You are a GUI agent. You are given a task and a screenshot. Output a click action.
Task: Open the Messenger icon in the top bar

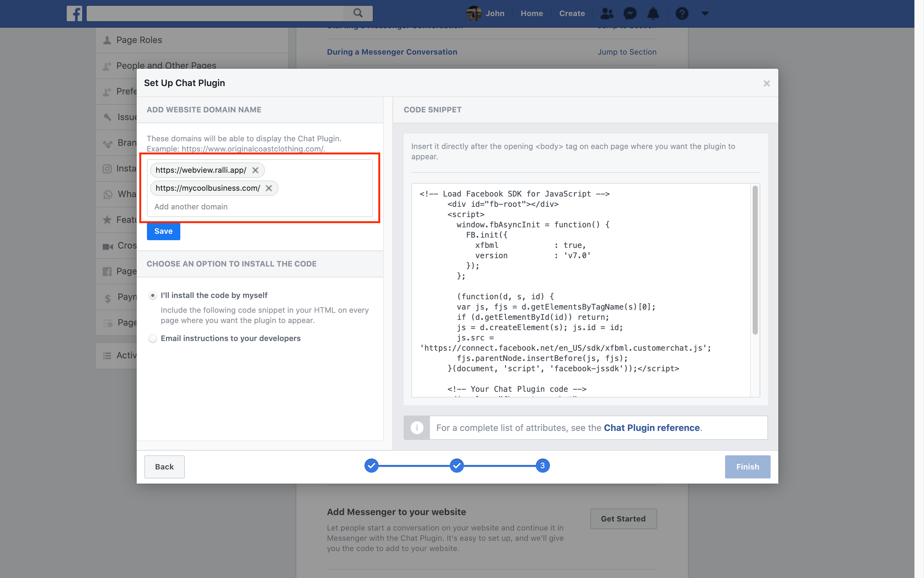(x=629, y=13)
